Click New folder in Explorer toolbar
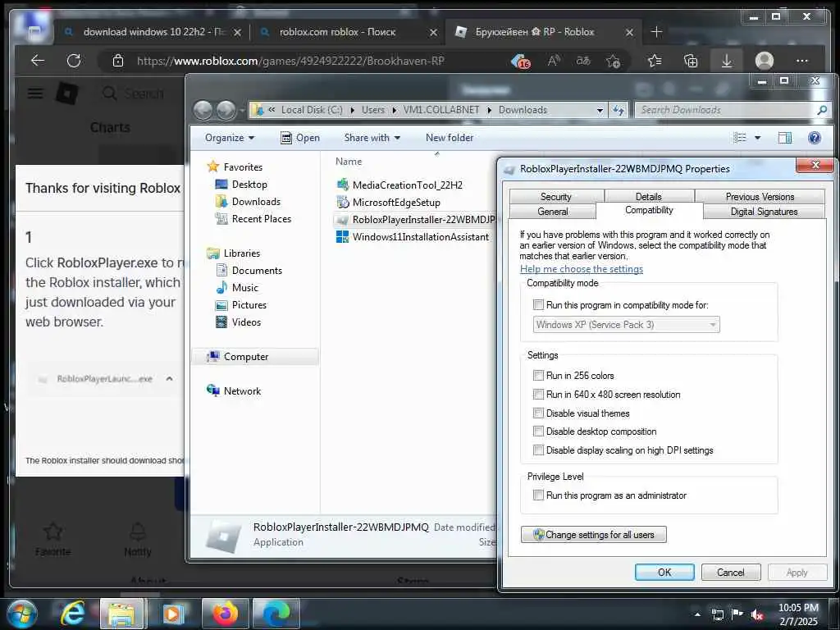 (450, 138)
